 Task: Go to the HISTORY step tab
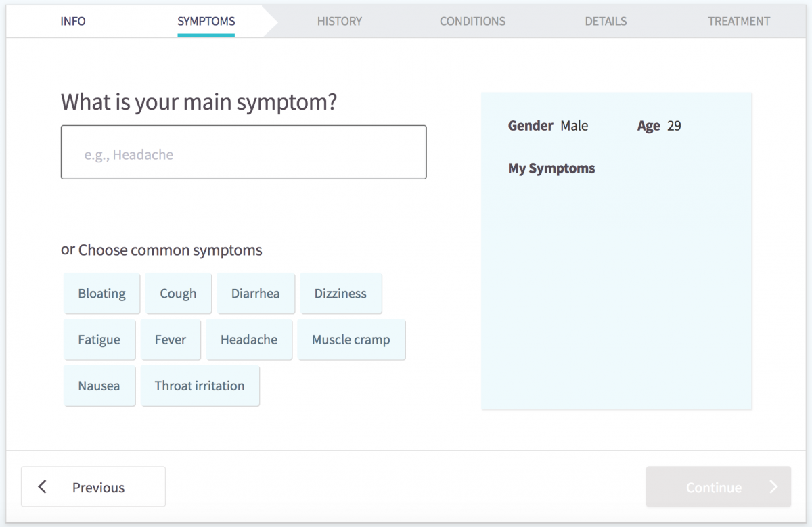click(340, 21)
